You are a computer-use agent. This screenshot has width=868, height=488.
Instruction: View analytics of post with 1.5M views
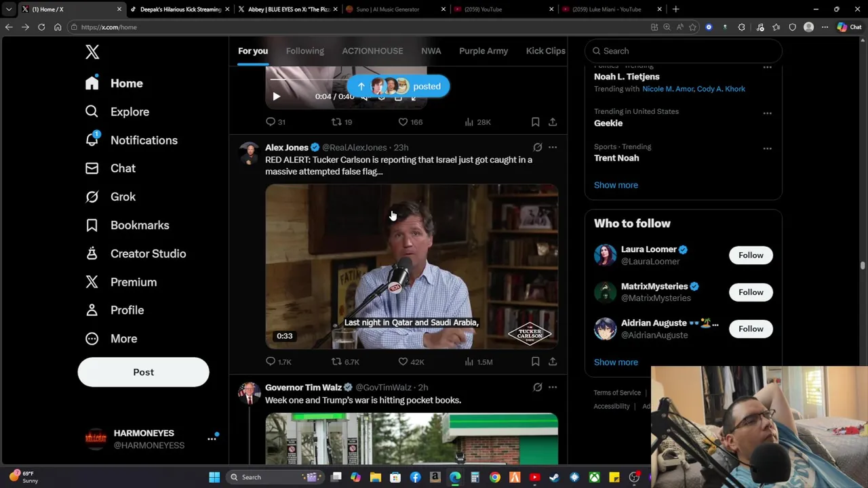point(477,362)
